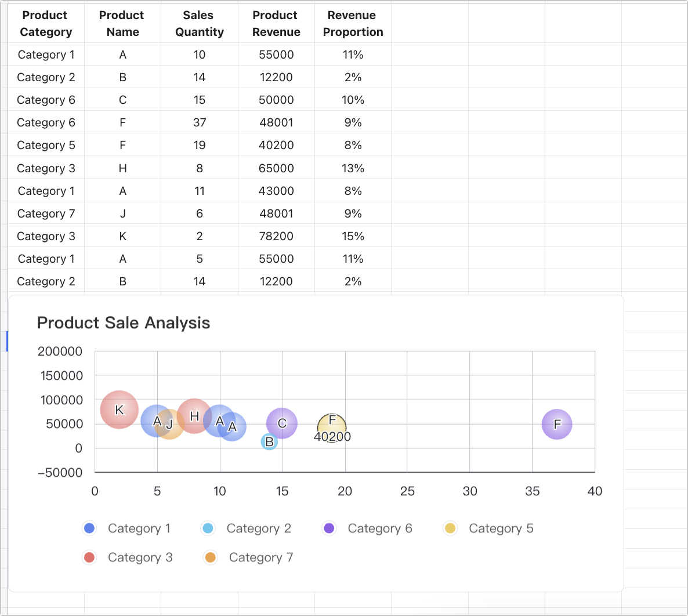The height and width of the screenshot is (616, 688).
Task: Select the cell containing 78200
Action: [x=276, y=236]
